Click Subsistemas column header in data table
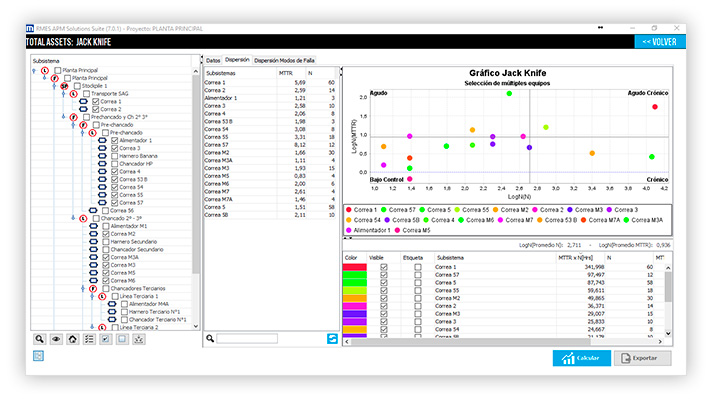The width and height of the screenshot is (716, 399). click(240, 73)
